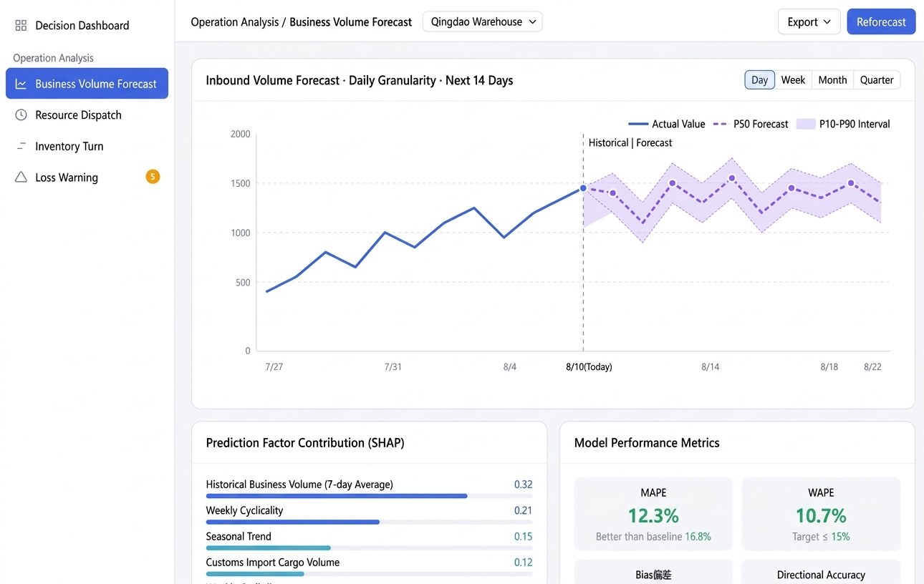Viewport: 924px width, 584px height.
Task: Click the 0.15 Seasonal Trend value
Action: coord(524,537)
